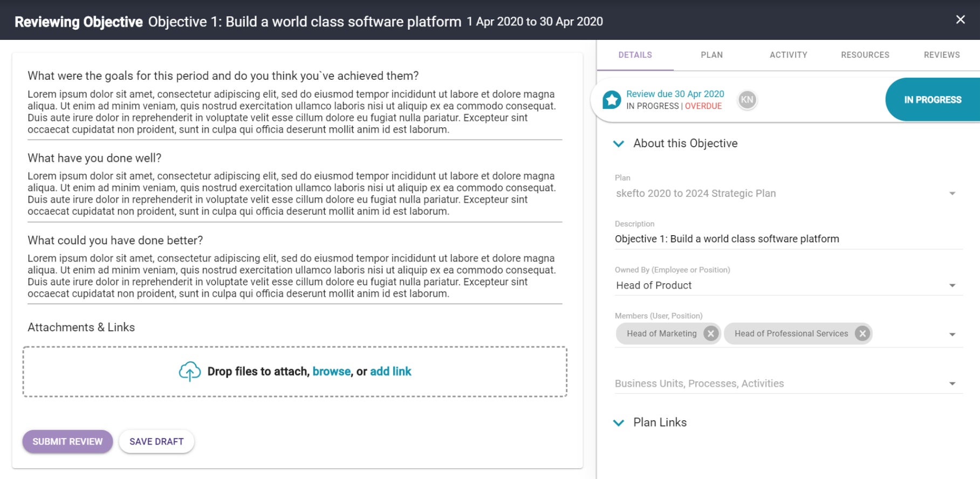Image resolution: width=980 pixels, height=479 pixels.
Task: Open the Members dropdown arrow
Action: point(952,334)
